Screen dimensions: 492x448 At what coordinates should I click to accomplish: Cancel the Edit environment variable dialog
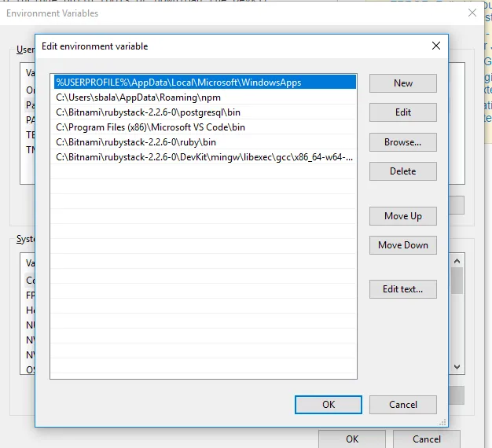403,405
